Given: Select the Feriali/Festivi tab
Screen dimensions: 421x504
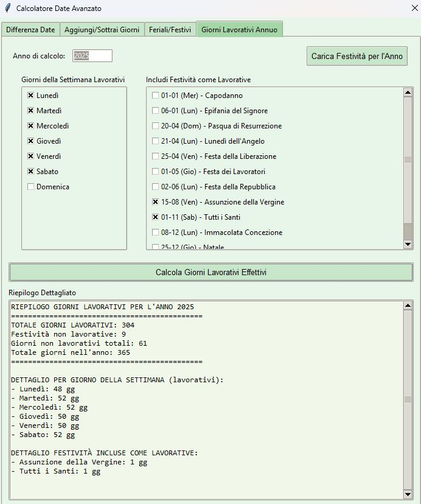Looking at the screenshot, I should point(170,29).
